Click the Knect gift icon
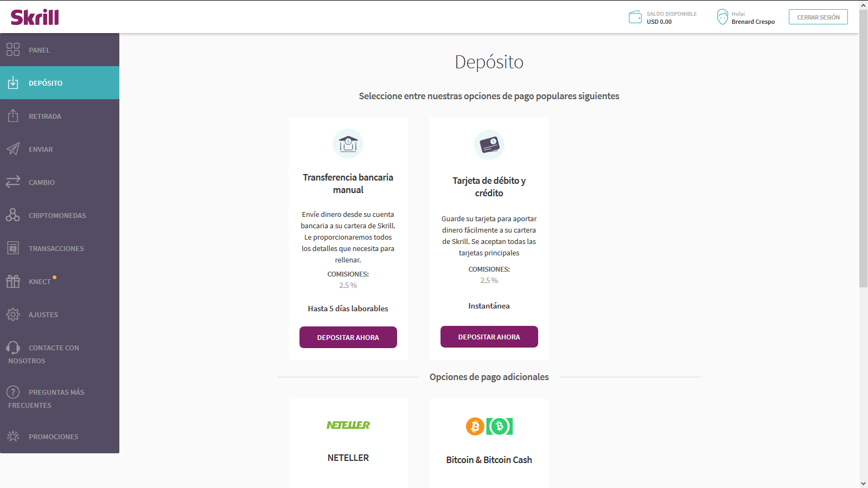The height and width of the screenshot is (488, 868). click(x=13, y=281)
